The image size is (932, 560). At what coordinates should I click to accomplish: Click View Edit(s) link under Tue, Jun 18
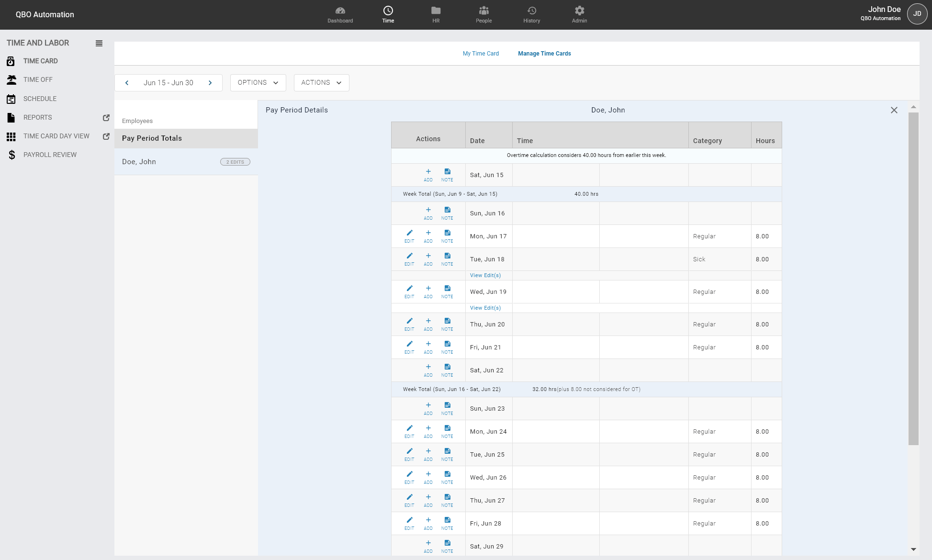click(485, 275)
